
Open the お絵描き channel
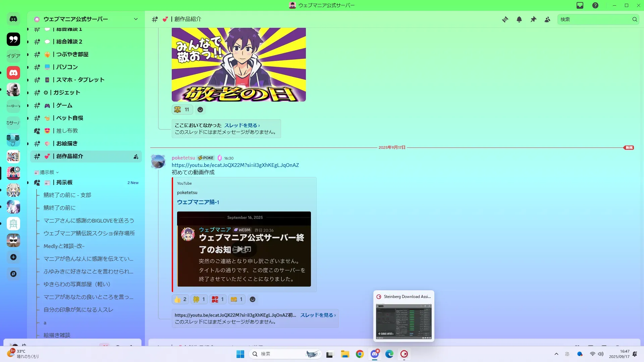(x=67, y=143)
